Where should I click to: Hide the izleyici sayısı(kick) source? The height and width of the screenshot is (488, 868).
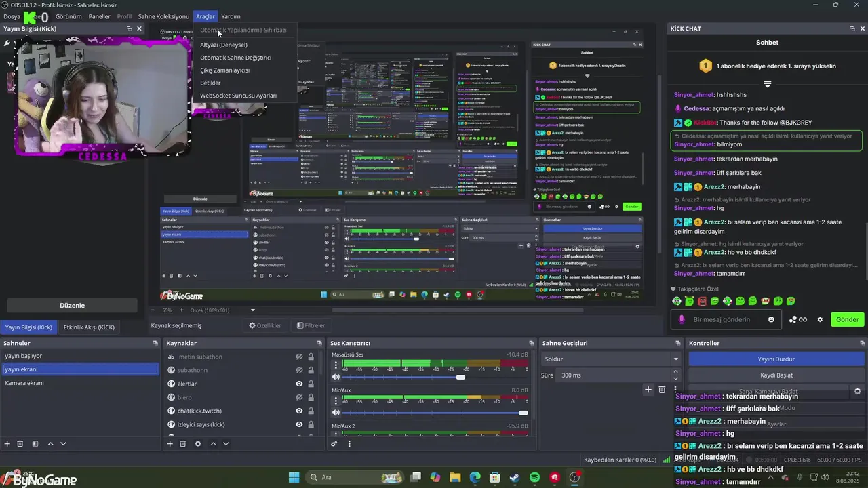[299, 424]
